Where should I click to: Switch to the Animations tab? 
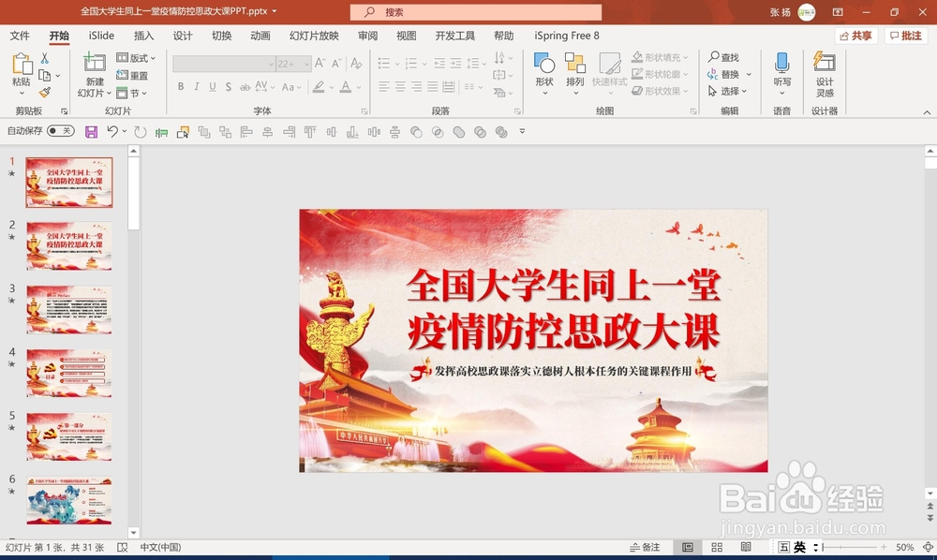(x=260, y=36)
